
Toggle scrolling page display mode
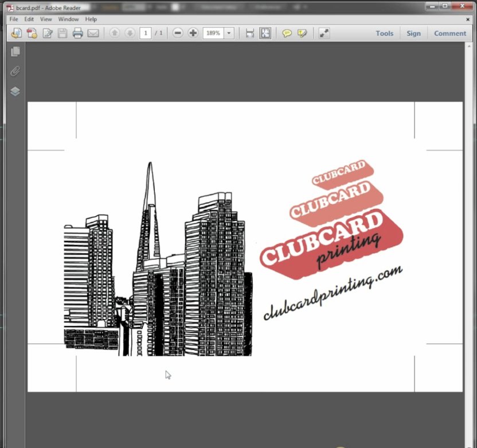249,33
